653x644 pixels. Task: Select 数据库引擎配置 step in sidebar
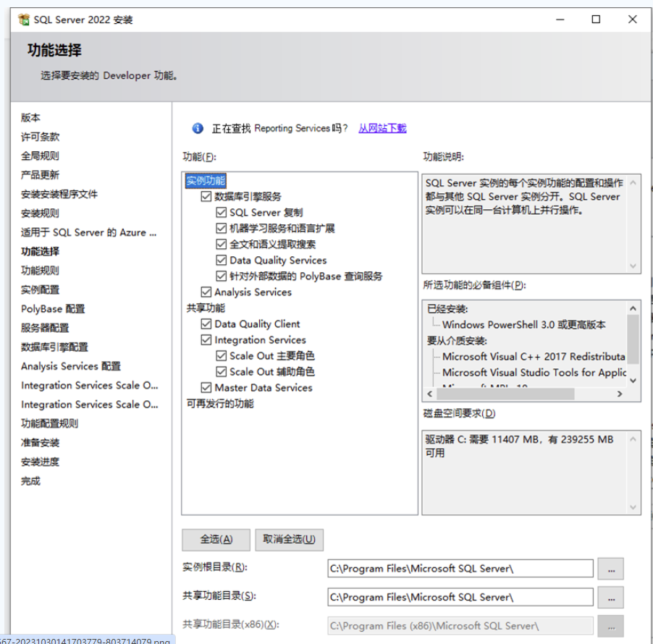[x=54, y=347]
